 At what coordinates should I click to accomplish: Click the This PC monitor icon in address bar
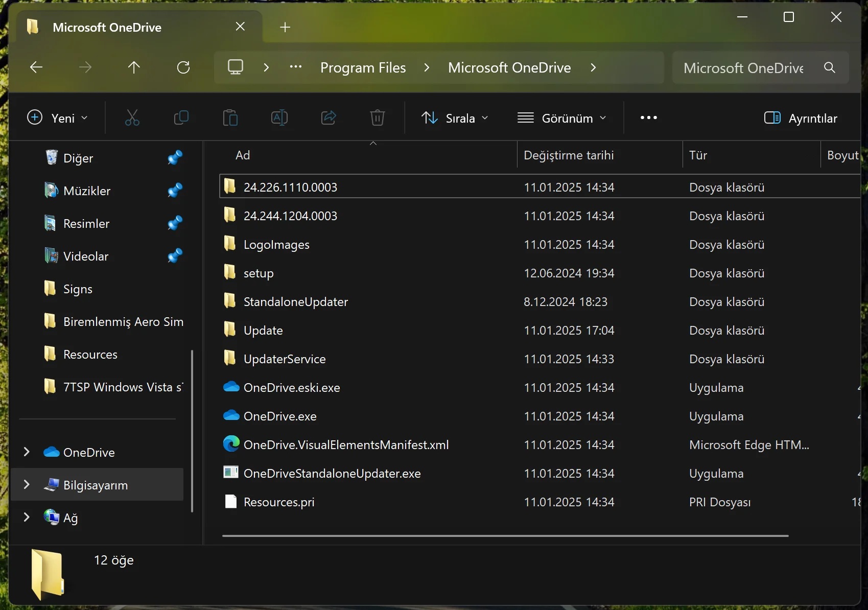(236, 67)
